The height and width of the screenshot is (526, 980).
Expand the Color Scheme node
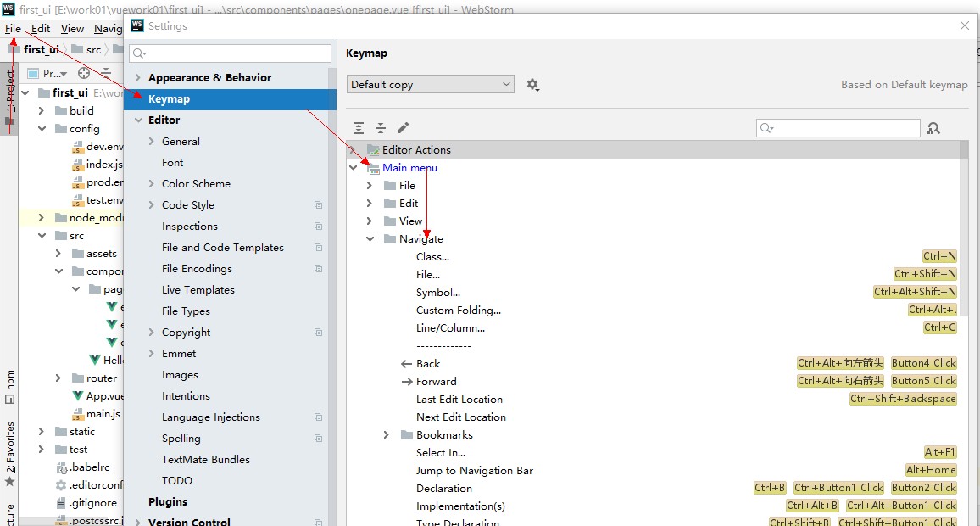(151, 184)
